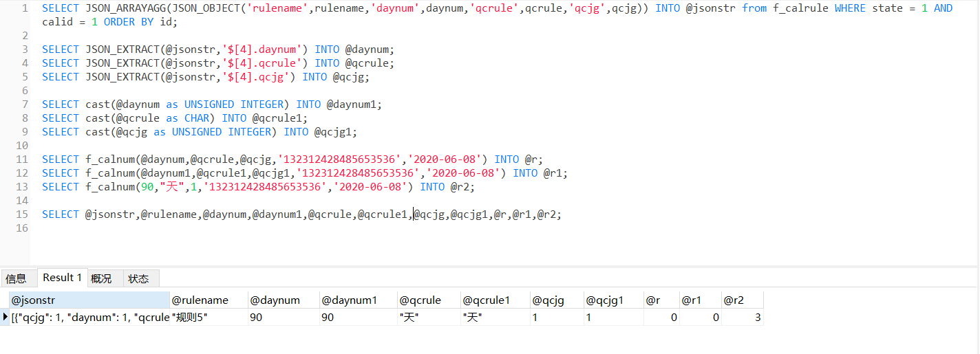This screenshot has width=980, height=354.
Task: Click '$[4].qcjg' string in line 5
Action: point(256,77)
